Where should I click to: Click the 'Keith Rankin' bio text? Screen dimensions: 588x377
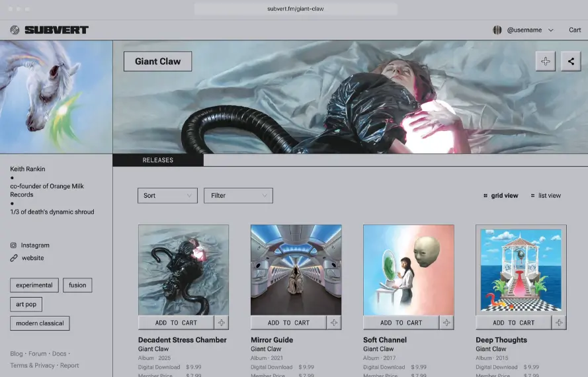(x=27, y=169)
